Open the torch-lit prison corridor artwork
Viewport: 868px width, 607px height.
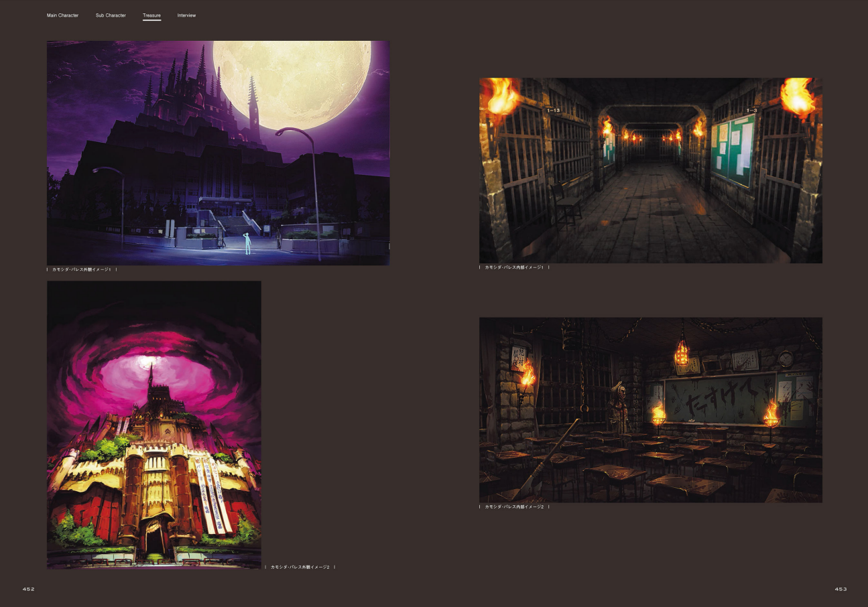click(650, 170)
